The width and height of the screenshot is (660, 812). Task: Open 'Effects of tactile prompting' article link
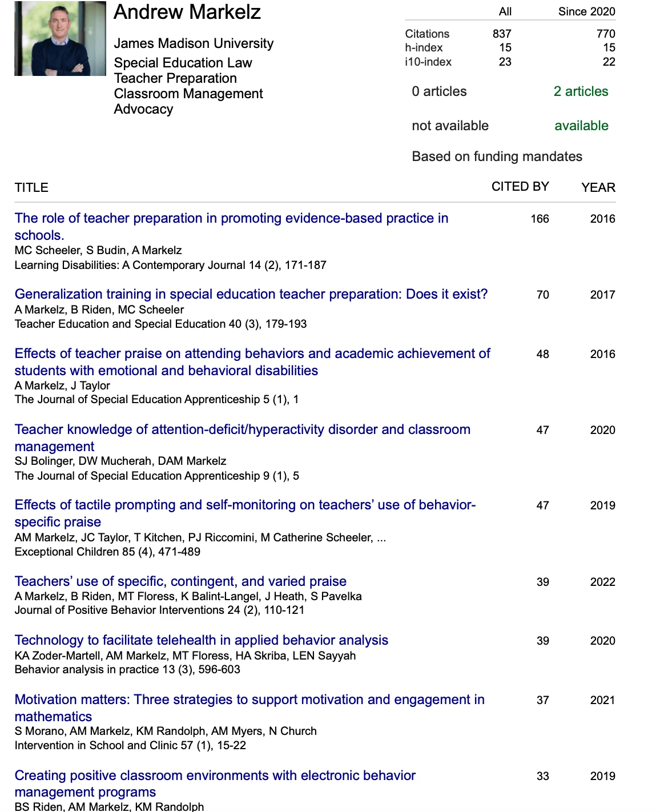tap(245, 505)
